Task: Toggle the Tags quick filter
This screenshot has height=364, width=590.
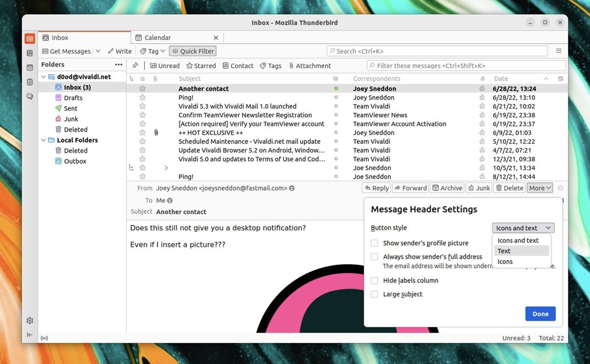Action: coord(271,65)
